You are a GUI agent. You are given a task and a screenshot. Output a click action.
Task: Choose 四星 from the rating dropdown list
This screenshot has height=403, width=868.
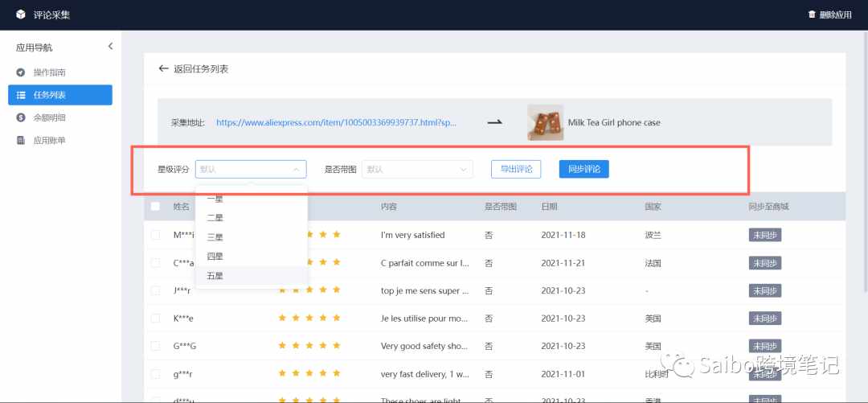click(252, 256)
